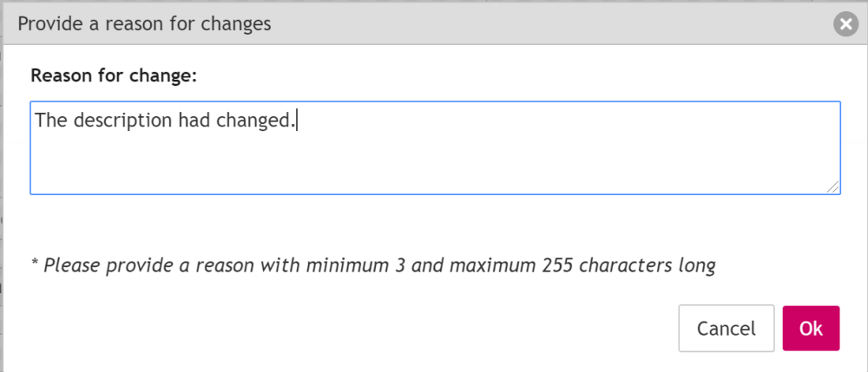The width and height of the screenshot is (868, 372).
Task: Click blank text area space right of 'changed.'
Action: [564, 121]
